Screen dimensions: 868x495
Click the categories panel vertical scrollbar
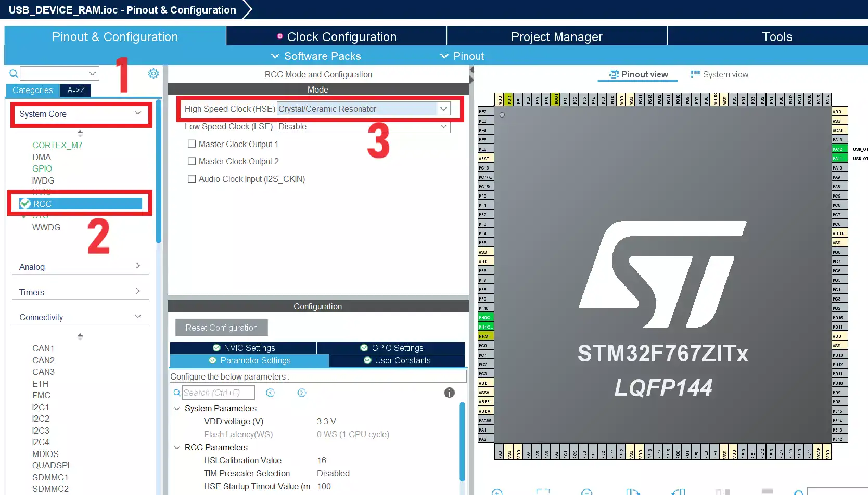(x=159, y=172)
